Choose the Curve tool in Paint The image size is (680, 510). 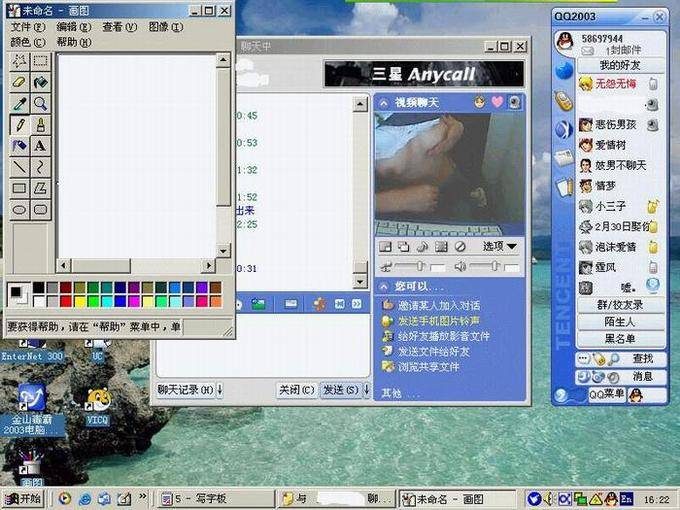tap(41, 167)
